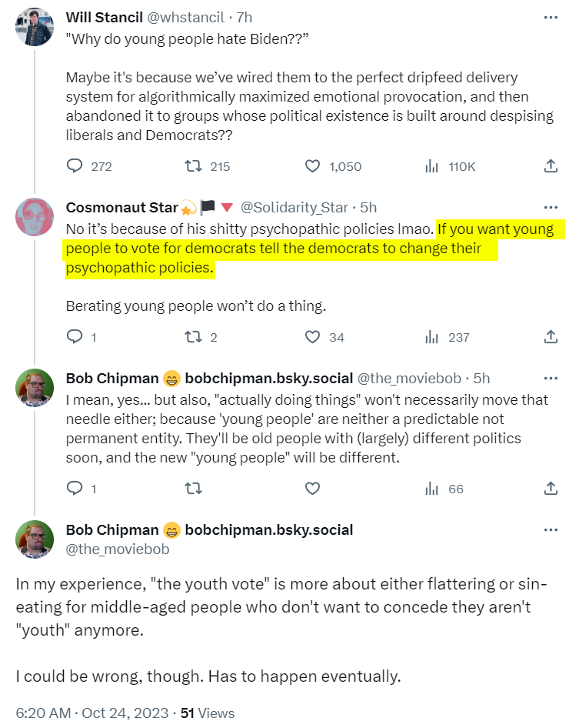The width and height of the screenshot is (569, 728).
Task: Like Cosmonaut Star's reply
Action: pyautogui.click(x=313, y=336)
